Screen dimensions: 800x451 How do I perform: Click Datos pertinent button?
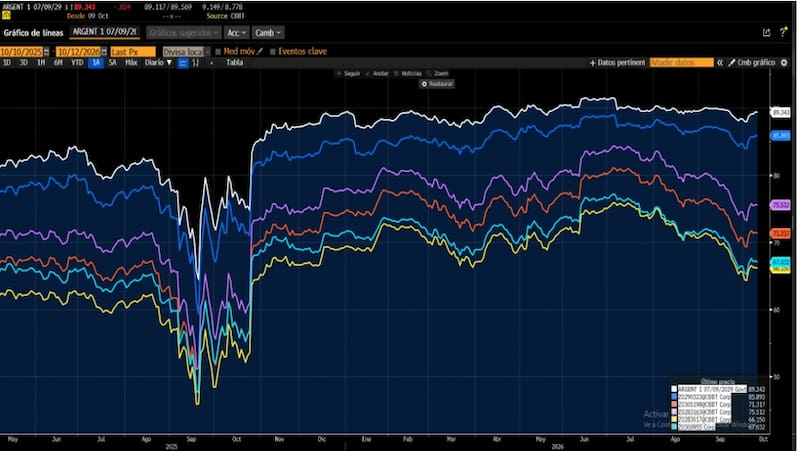pos(618,63)
